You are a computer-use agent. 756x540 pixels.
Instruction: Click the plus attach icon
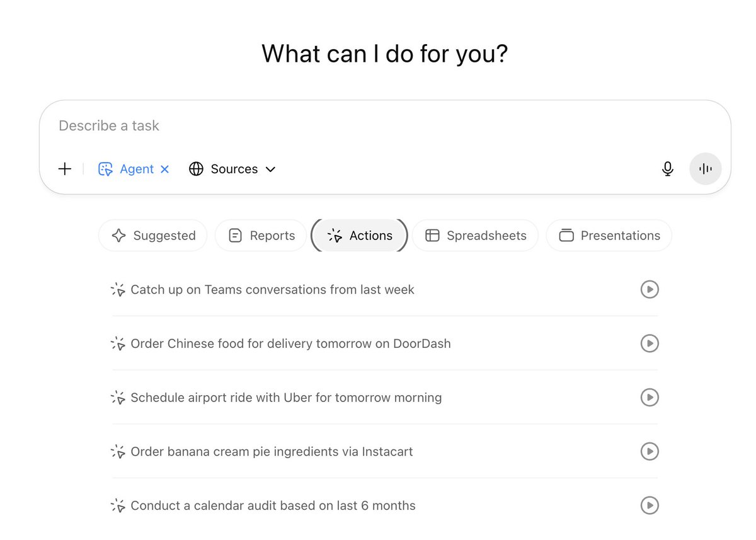click(x=65, y=169)
